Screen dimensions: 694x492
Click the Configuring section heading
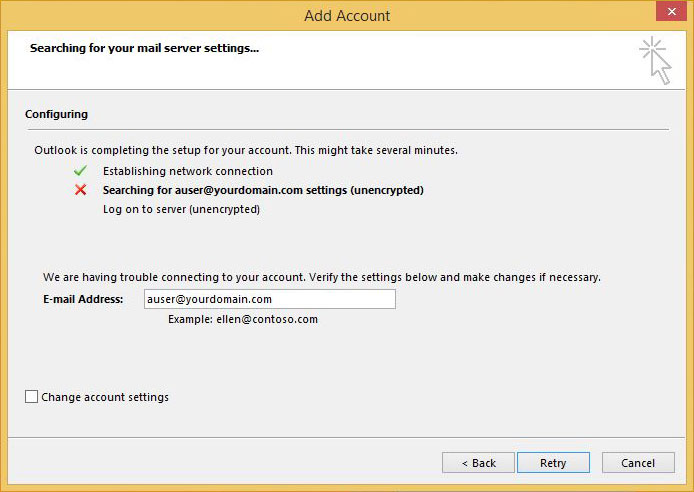tap(56, 114)
